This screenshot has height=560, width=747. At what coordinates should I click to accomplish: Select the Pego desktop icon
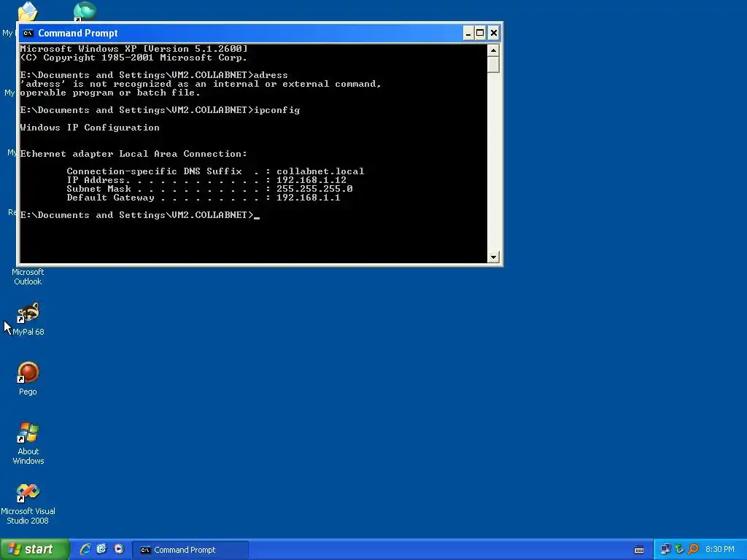point(28,378)
